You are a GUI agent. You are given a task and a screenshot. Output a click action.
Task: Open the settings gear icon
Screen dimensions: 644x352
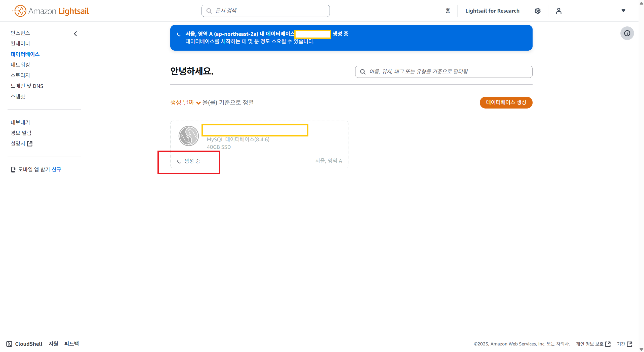click(538, 11)
